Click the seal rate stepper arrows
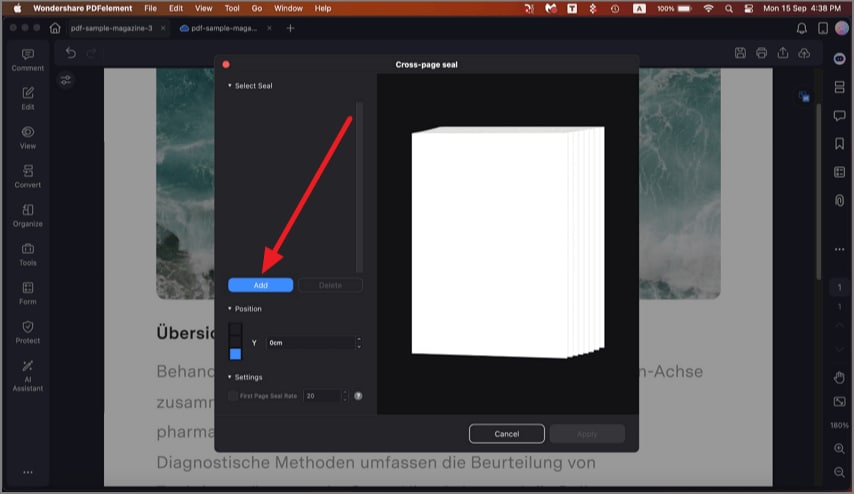The width and height of the screenshot is (854, 494). click(344, 396)
